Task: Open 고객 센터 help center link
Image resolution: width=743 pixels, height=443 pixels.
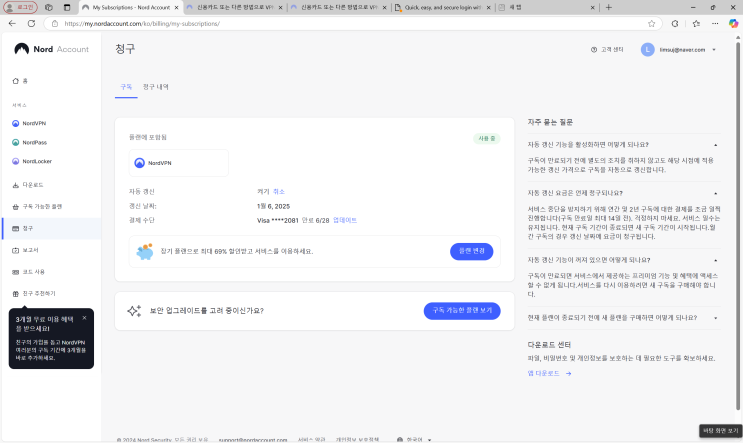Action: click(x=607, y=50)
